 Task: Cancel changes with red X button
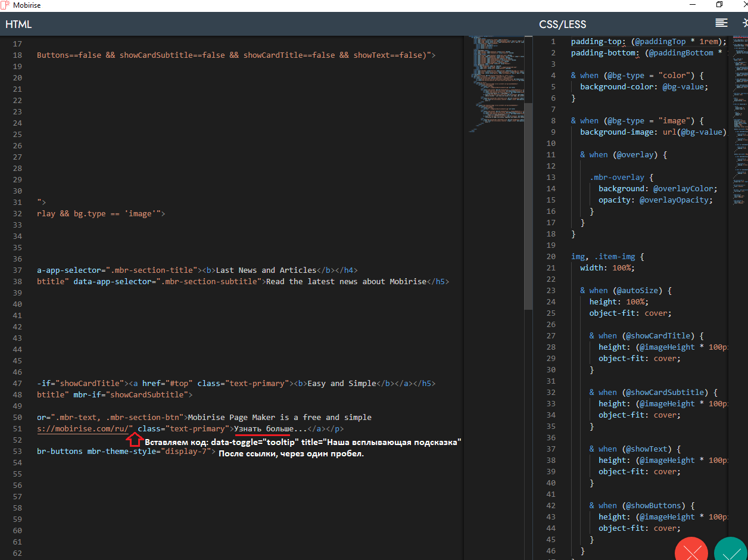[x=691, y=550]
